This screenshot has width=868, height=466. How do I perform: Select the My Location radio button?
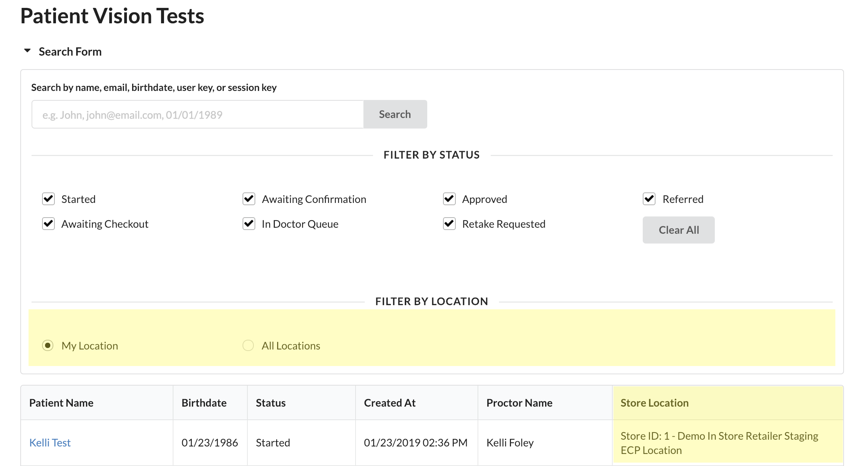[x=48, y=345]
